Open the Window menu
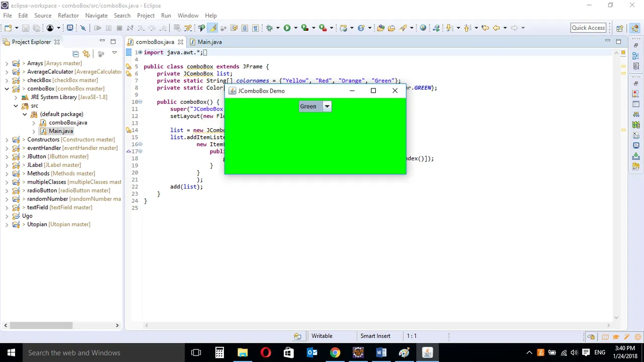Screen dimensions: 644x362 coord(188,16)
